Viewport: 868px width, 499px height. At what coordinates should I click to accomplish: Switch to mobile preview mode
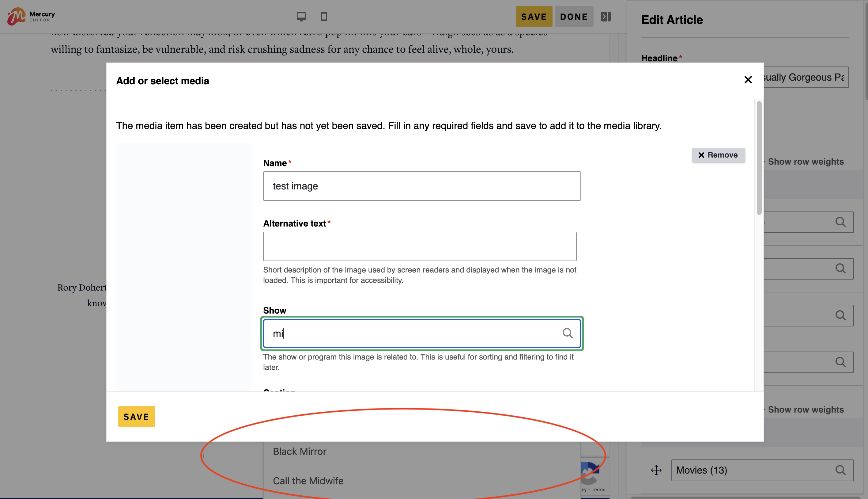click(x=323, y=16)
